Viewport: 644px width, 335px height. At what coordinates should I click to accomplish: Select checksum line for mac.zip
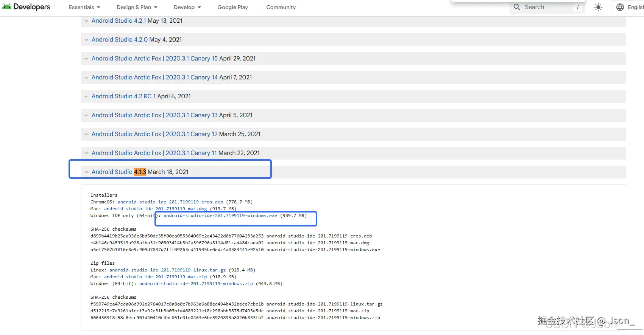(x=230, y=311)
